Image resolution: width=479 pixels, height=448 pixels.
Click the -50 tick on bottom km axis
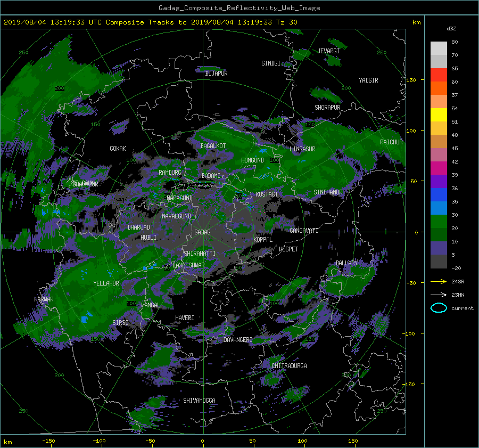click(150, 441)
